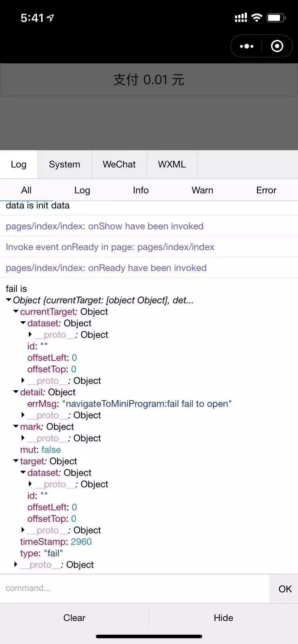
Task: Tap the location arrow status icon
Action: 50,18
